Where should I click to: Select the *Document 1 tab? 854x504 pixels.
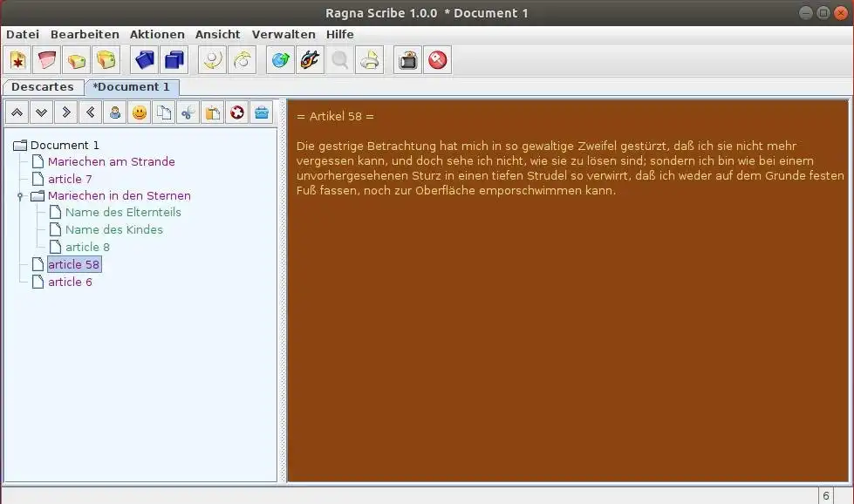point(131,87)
